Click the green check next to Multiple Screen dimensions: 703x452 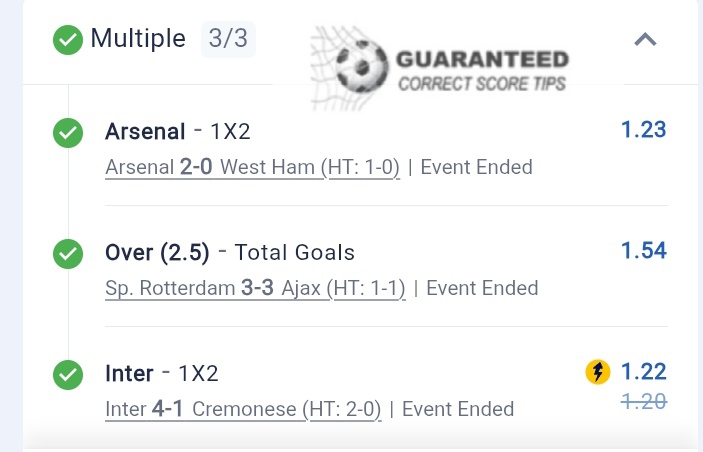(68, 40)
